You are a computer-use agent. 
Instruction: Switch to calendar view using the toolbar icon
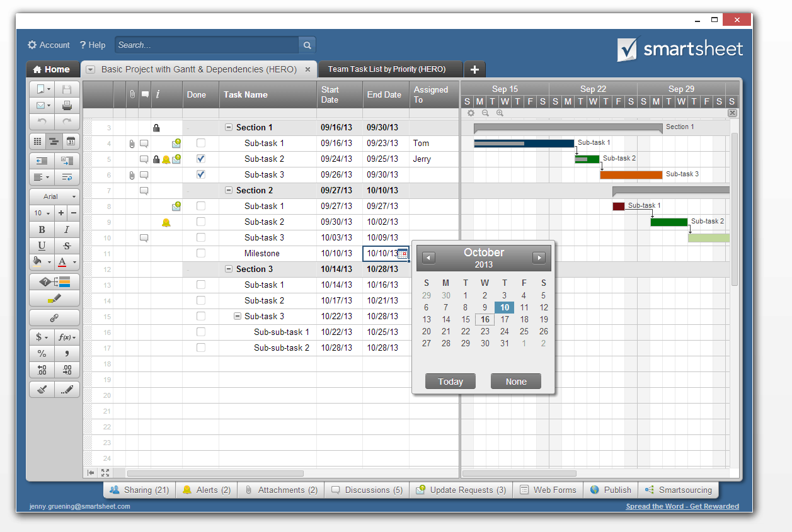pos(70,141)
